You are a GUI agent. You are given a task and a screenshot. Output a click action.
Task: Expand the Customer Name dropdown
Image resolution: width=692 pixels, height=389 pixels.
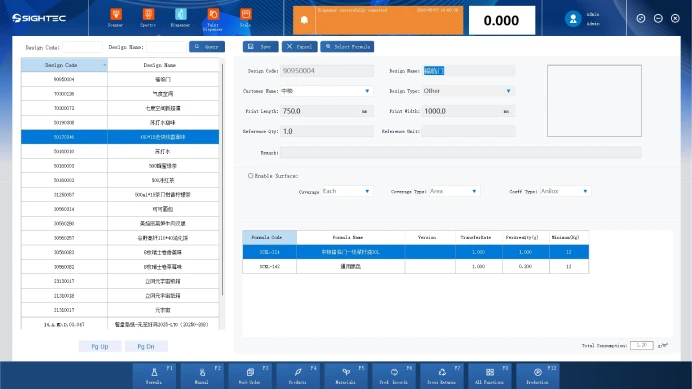[367, 91]
